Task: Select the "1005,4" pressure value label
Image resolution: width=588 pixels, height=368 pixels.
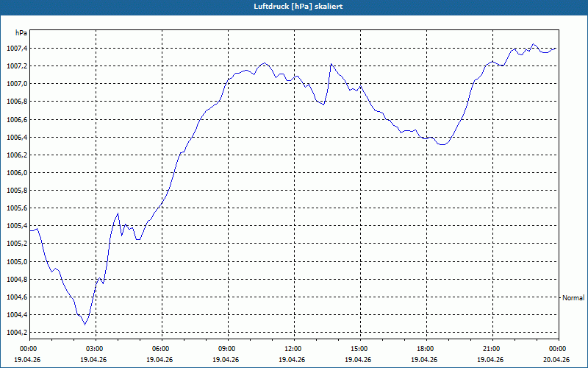Action: tap(17, 226)
